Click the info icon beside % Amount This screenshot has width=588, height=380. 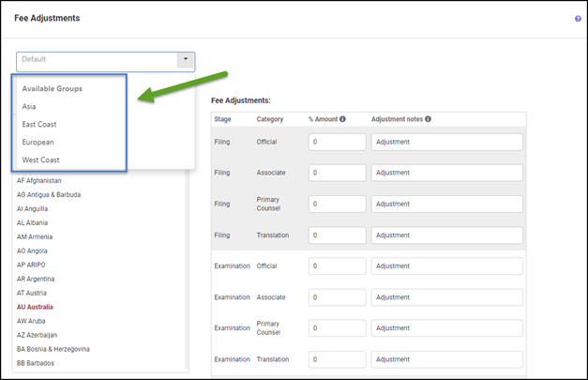342,119
